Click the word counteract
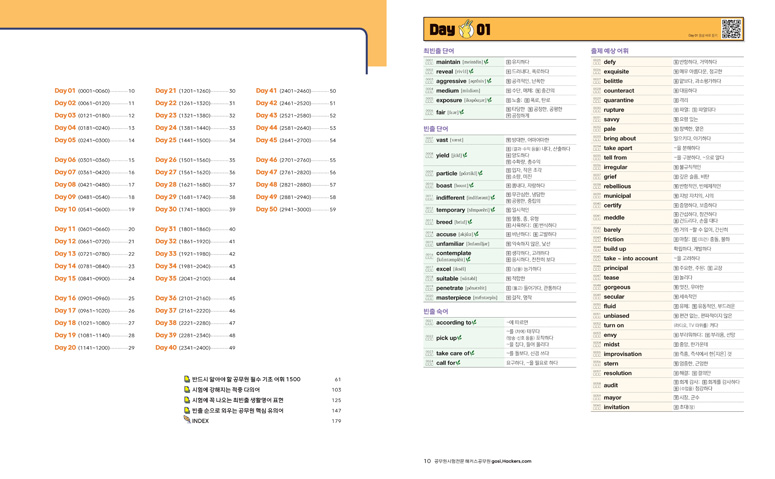 tap(619, 90)
